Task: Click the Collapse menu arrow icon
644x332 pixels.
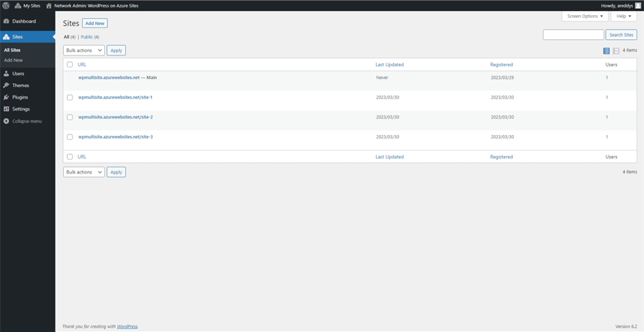Action: coord(6,121)
